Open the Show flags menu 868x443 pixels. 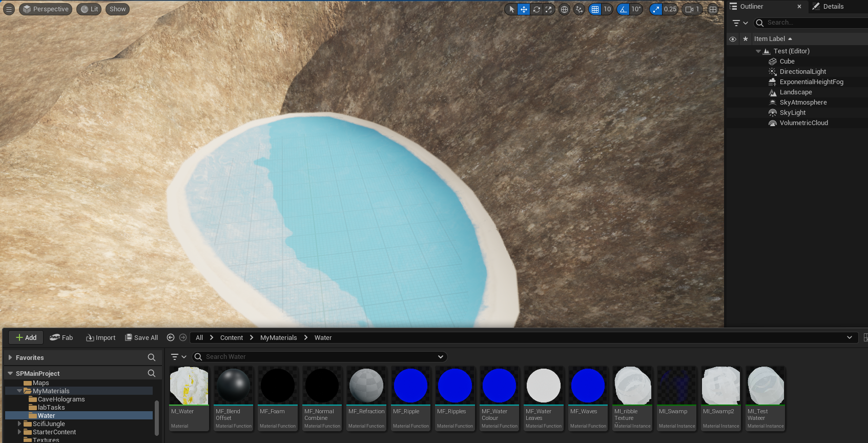point(117,9)
